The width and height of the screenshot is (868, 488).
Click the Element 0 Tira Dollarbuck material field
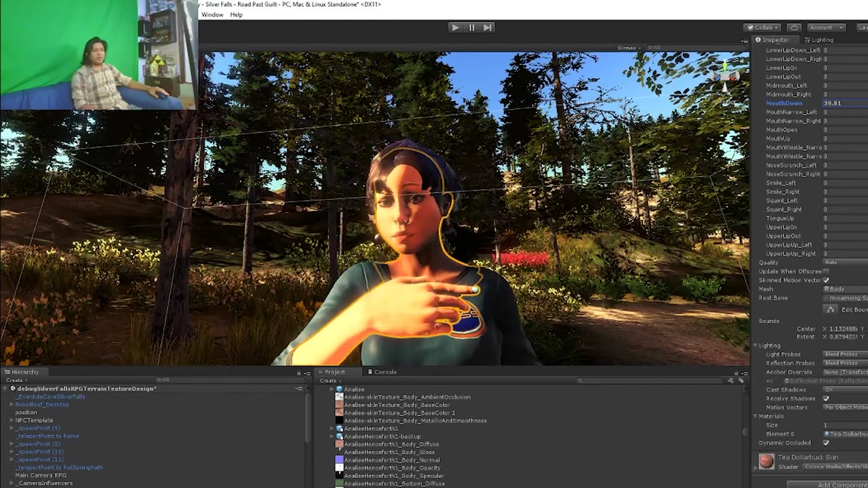pos(846,434)
